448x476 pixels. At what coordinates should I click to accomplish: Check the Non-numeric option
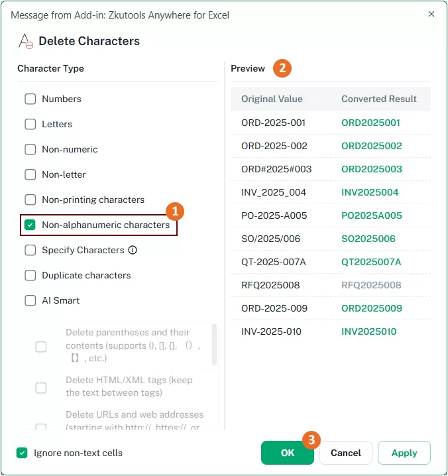pos(30,149)
